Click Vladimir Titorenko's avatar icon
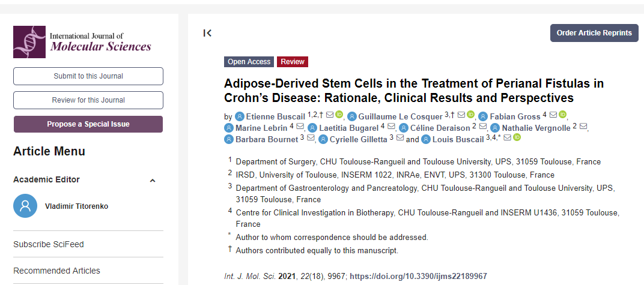The height and width of the screenshot is (285, 644). coord(25,206)
